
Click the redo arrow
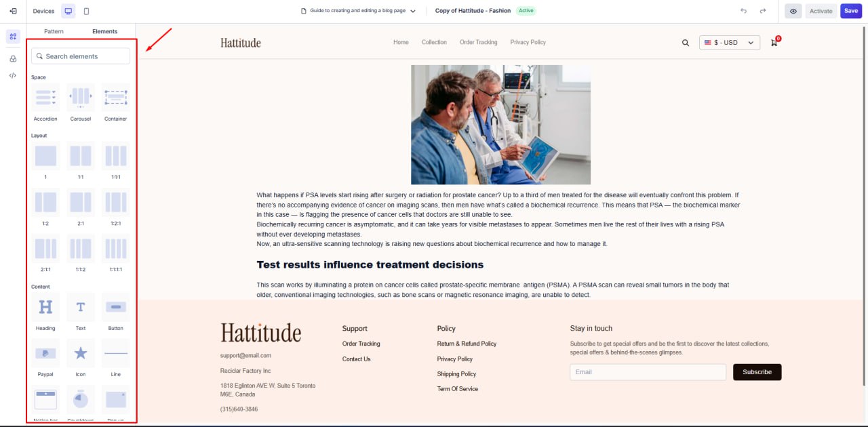click(763, 11)
